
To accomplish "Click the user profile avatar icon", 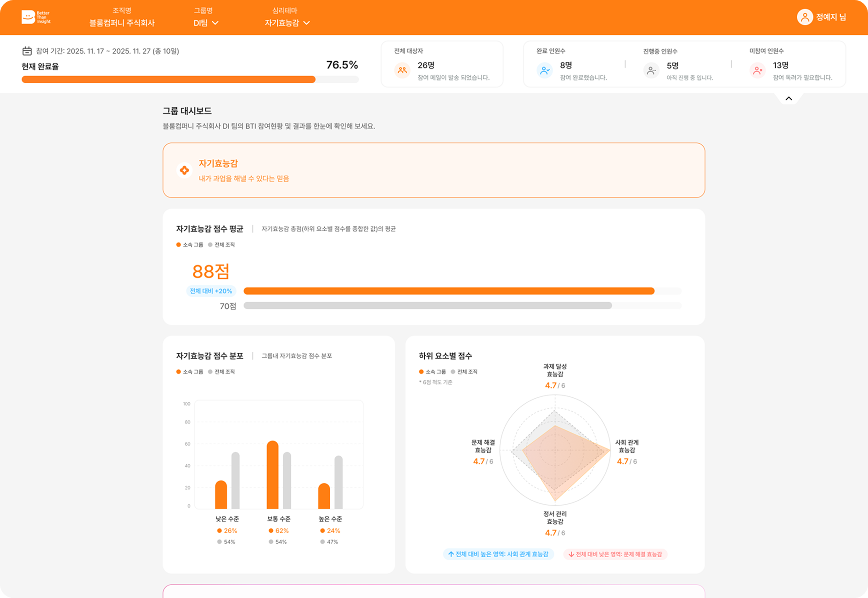I will (804, 17).
